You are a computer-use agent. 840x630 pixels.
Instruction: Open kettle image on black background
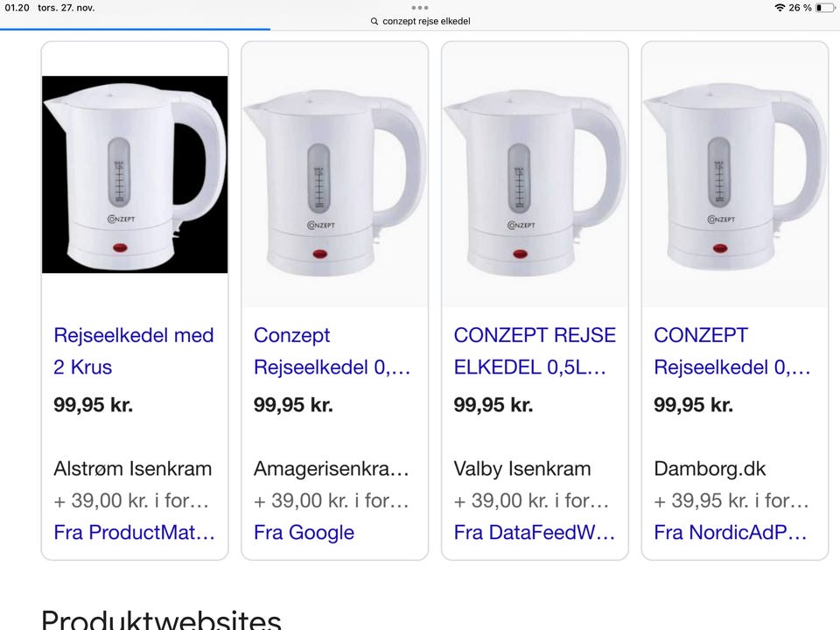pyautogui.click(x=135, y=174)
